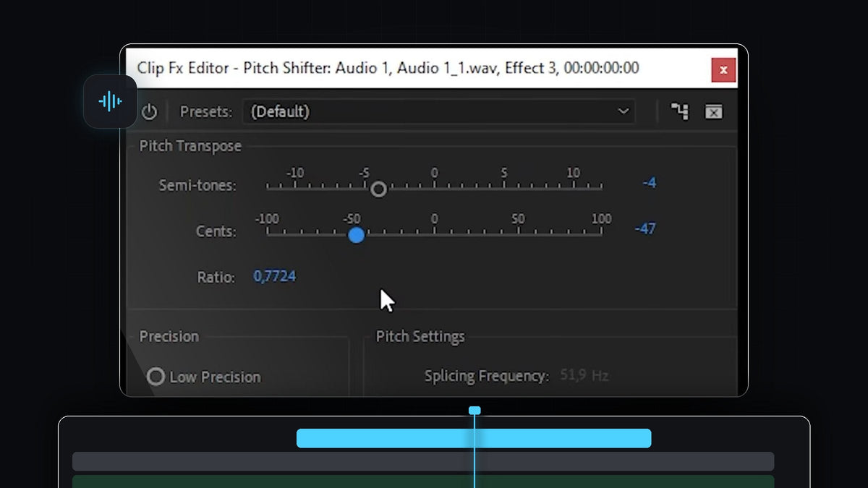
Task: Toggle the effect power bypass button
Action: tap(149, 112)
